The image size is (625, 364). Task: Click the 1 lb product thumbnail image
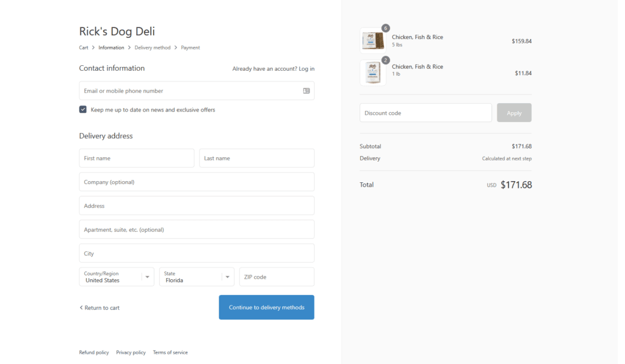372,73
